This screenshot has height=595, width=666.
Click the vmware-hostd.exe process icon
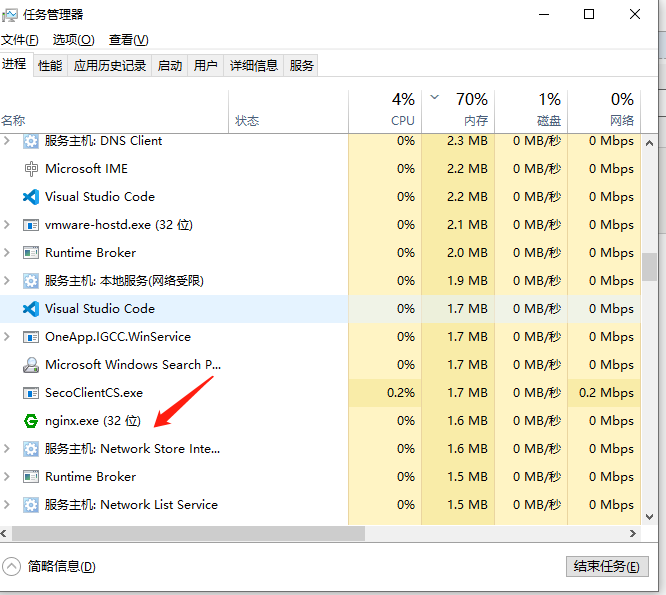tap(31, 225)
